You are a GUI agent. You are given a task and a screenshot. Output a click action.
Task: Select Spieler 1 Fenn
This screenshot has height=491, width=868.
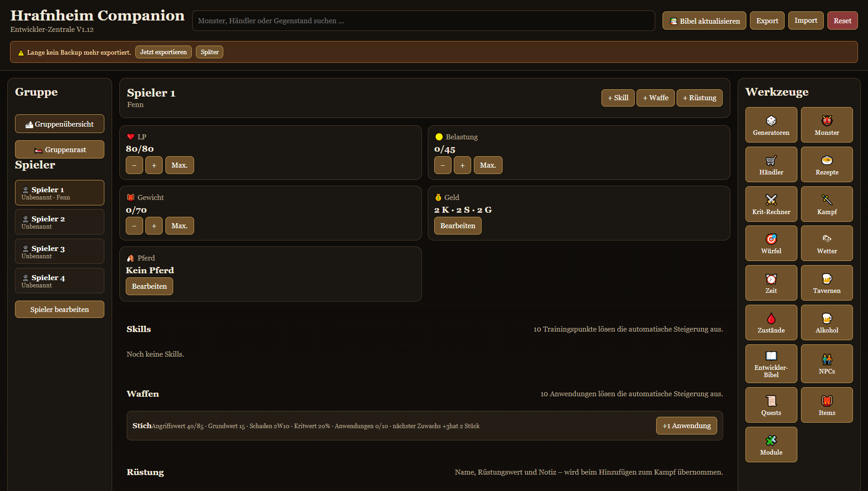coord(60,193)
